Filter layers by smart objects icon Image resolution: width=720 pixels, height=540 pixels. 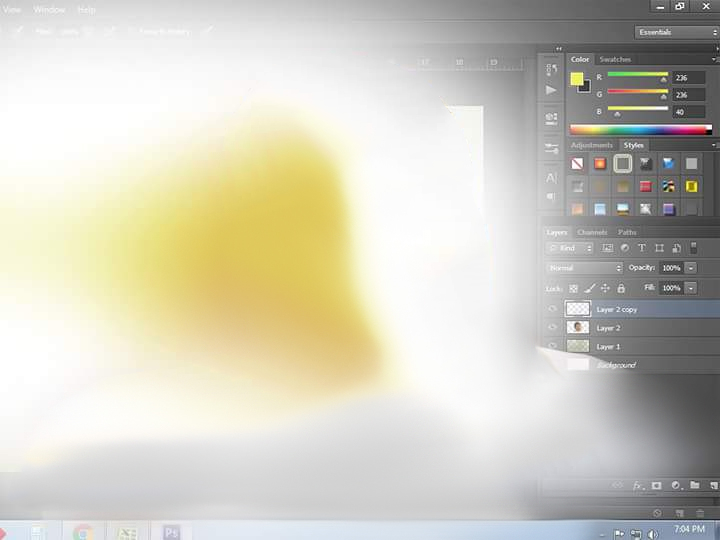(676, 248)
